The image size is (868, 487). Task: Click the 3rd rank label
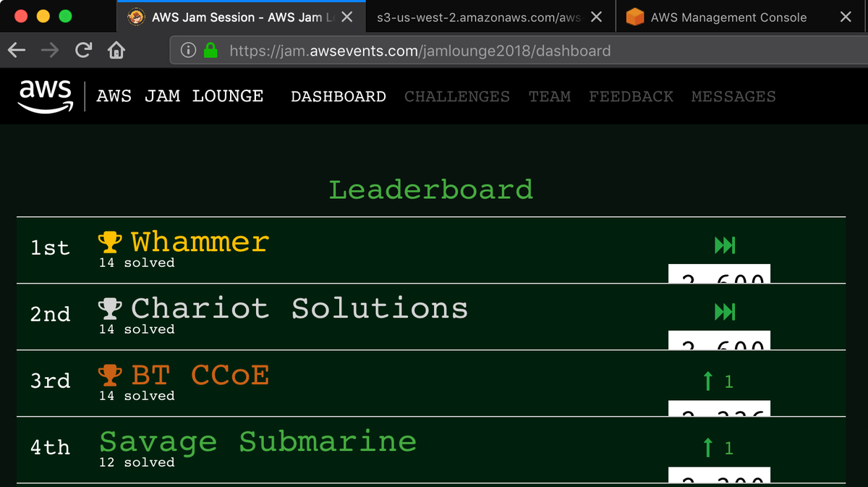50,381
